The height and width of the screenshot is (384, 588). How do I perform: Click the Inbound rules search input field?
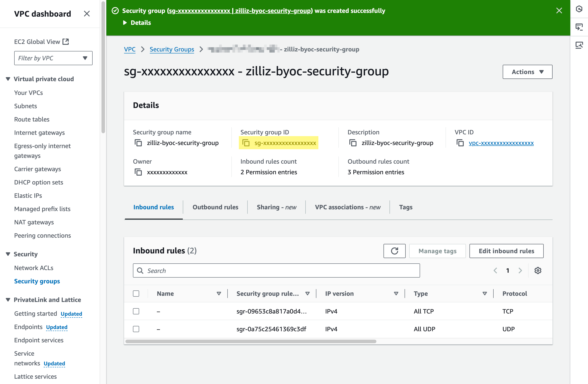click(x=276, y=271)
